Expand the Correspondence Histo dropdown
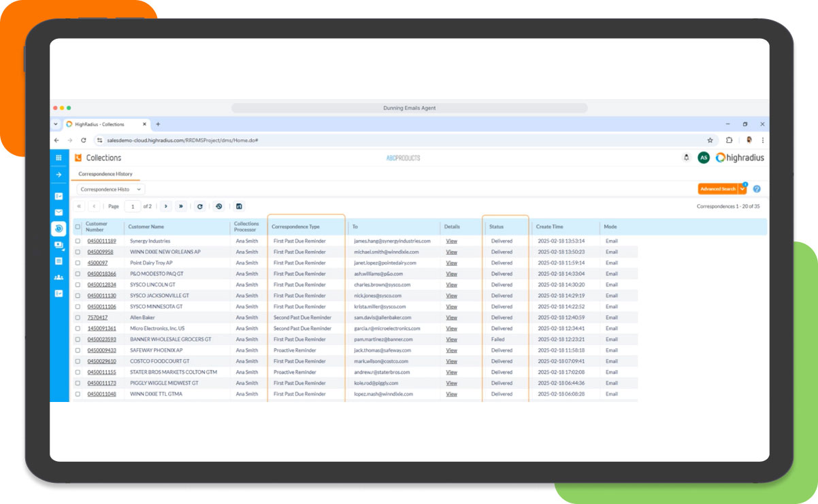This screenshot has height=504, width=818. 111,189
